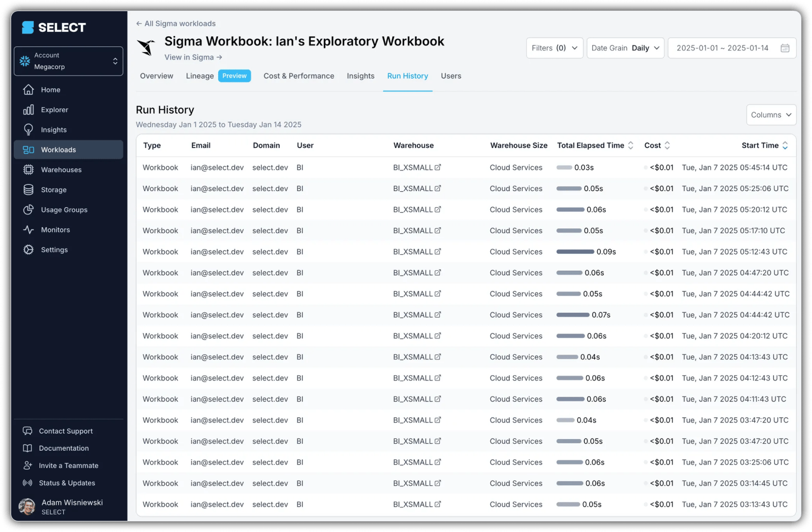Click the Preview badge next to Lineage
The width and height of the screenshot is (812, 532).
coord(235,76)
